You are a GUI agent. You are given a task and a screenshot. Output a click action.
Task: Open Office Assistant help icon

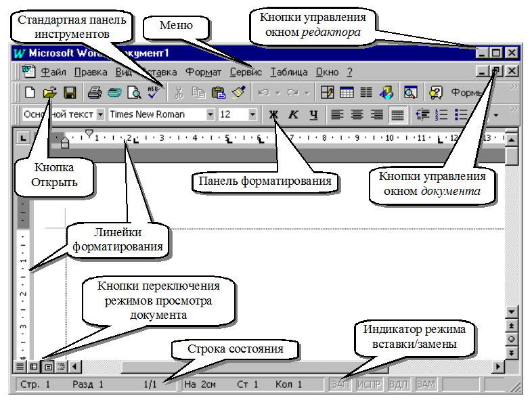point(436,92)
